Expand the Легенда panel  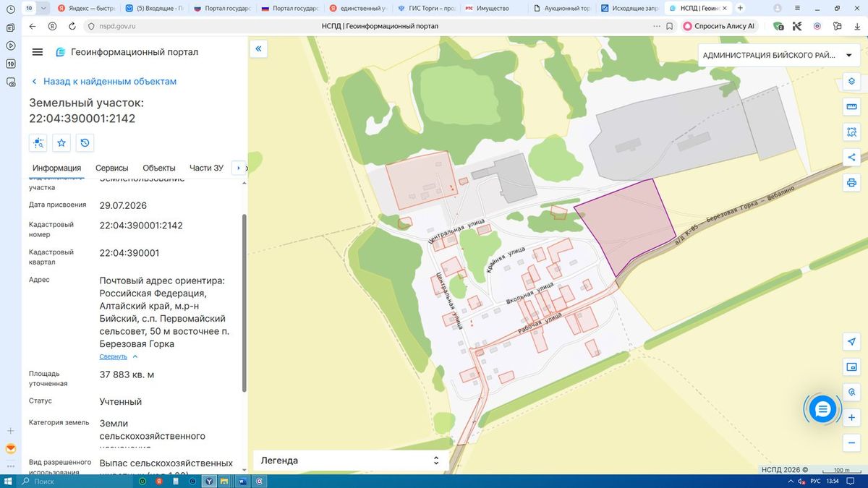pyautogui.click(x=350, y=461)
